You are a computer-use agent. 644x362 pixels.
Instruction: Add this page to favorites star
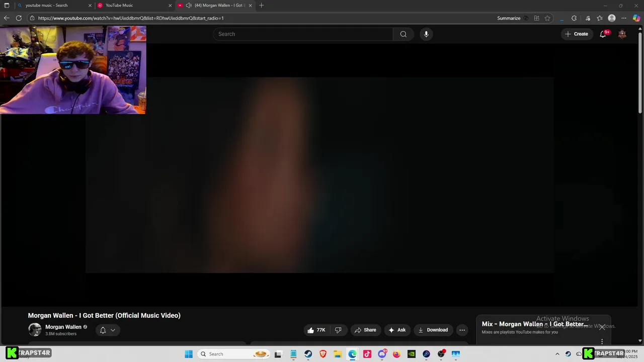547,18
